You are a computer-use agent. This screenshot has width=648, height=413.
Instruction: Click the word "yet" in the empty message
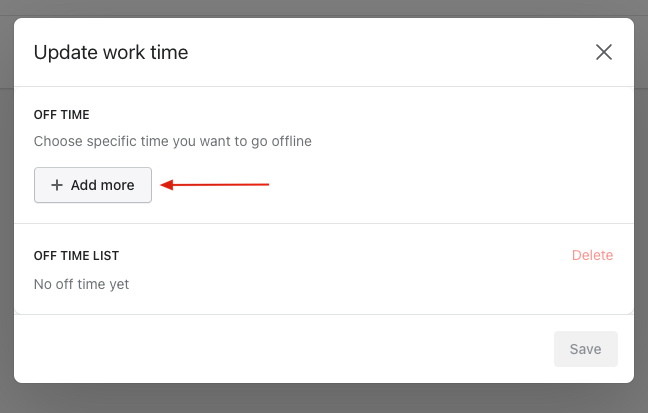[117, 284]
